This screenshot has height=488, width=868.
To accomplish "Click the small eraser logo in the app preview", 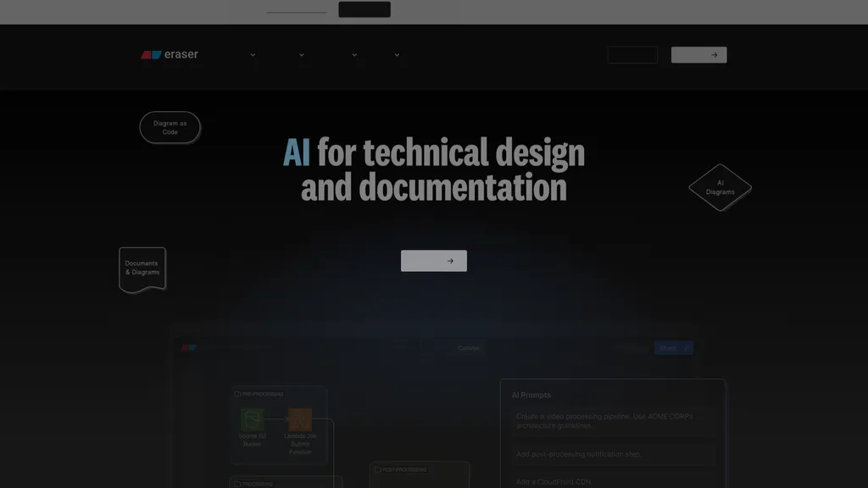I will pos(189,347).
